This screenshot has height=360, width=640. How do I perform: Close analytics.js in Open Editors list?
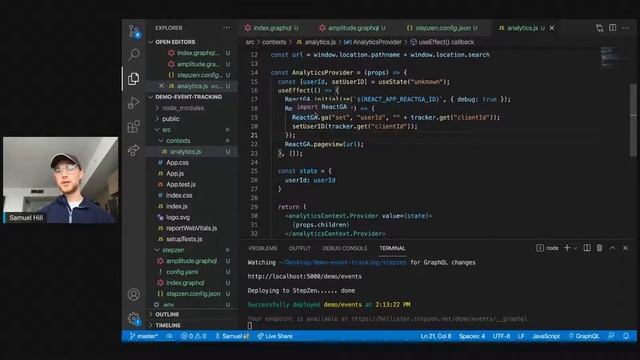[162, 86]
